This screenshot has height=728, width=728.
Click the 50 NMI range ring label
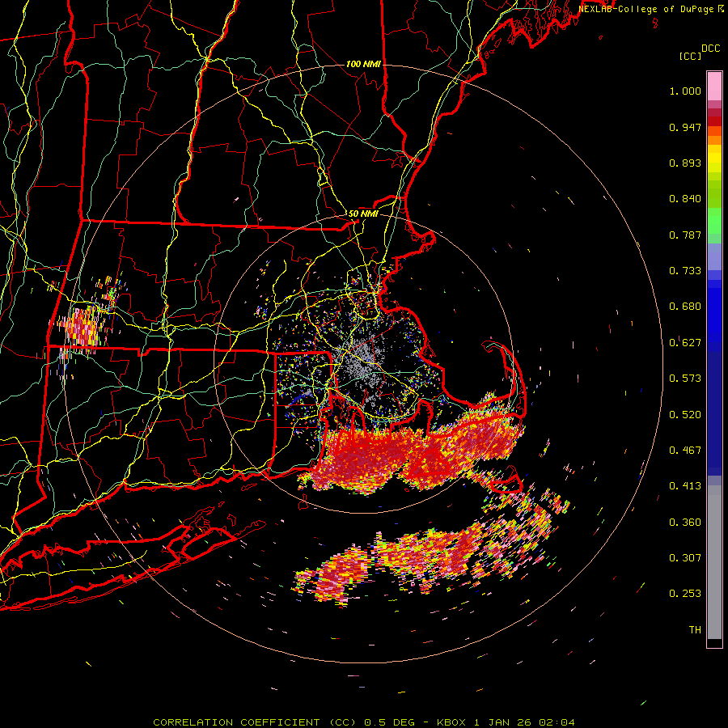pyautogui.click(x=363, y=214)
